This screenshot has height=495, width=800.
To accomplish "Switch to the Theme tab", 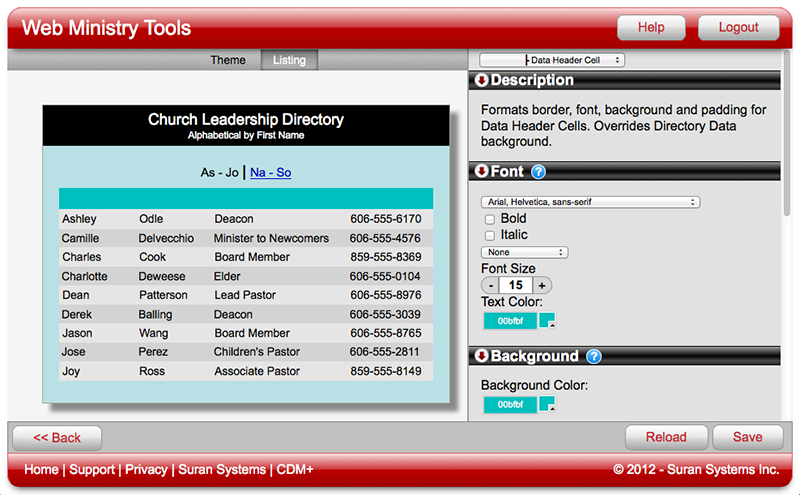I will tap(228, 60).
